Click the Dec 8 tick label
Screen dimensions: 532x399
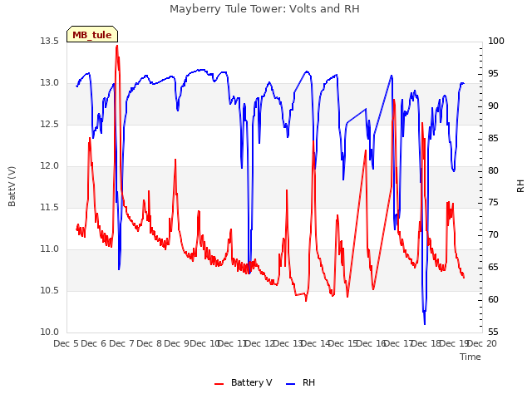point(149,343)
